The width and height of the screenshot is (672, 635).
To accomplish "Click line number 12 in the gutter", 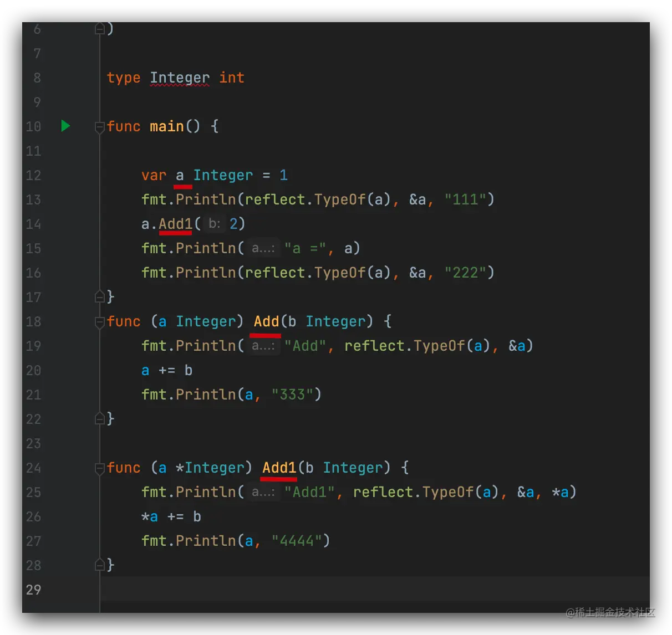I will (x=33, y=175).
